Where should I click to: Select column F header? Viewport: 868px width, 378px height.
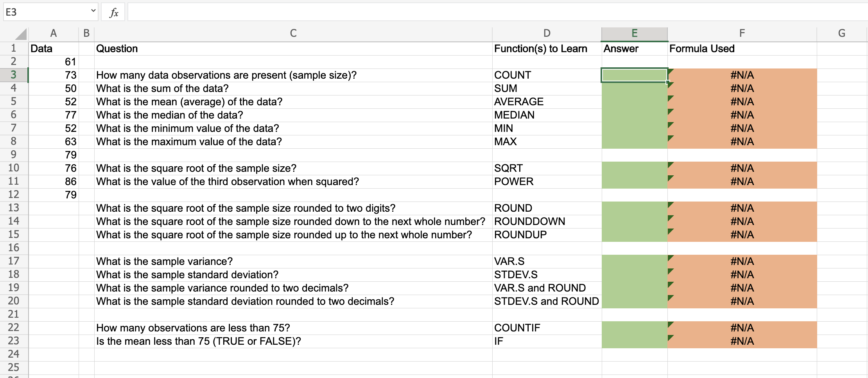(x=742, y=34)
